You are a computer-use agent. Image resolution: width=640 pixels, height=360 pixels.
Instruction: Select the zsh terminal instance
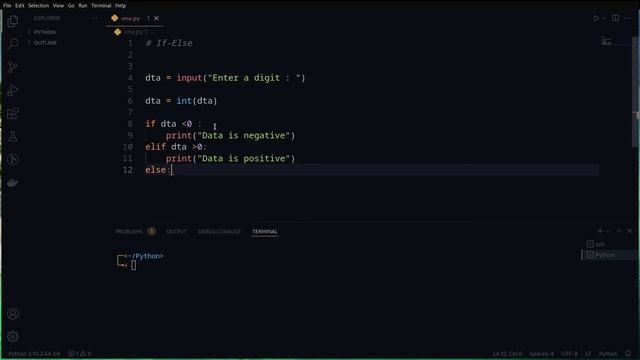[x=600, y=244]
